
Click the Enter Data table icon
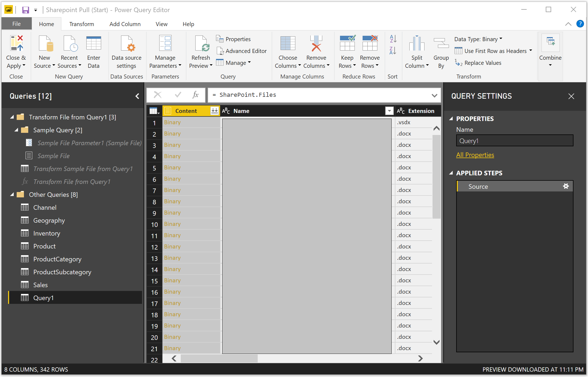tap(94, 43)
